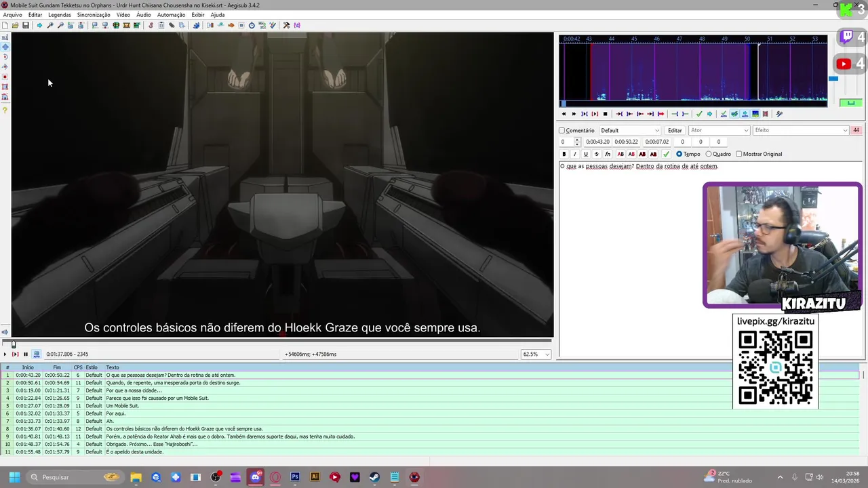
Task: Select the Quadro radio button
Action: [x=709, y=154]
